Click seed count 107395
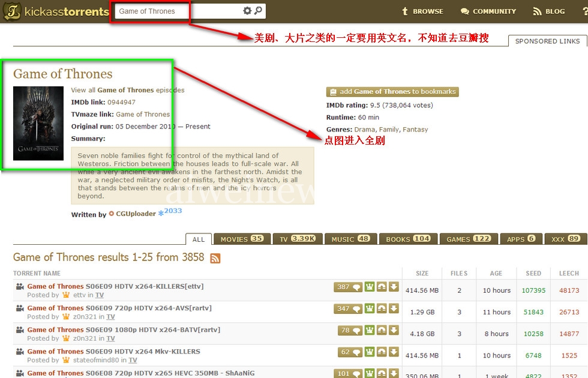 coord(533,290)
